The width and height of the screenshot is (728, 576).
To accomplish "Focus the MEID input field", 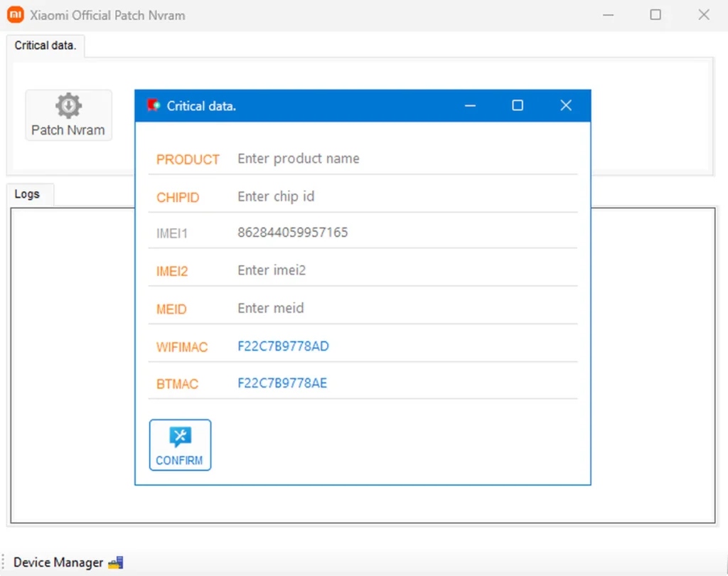I will click(405, 308).
